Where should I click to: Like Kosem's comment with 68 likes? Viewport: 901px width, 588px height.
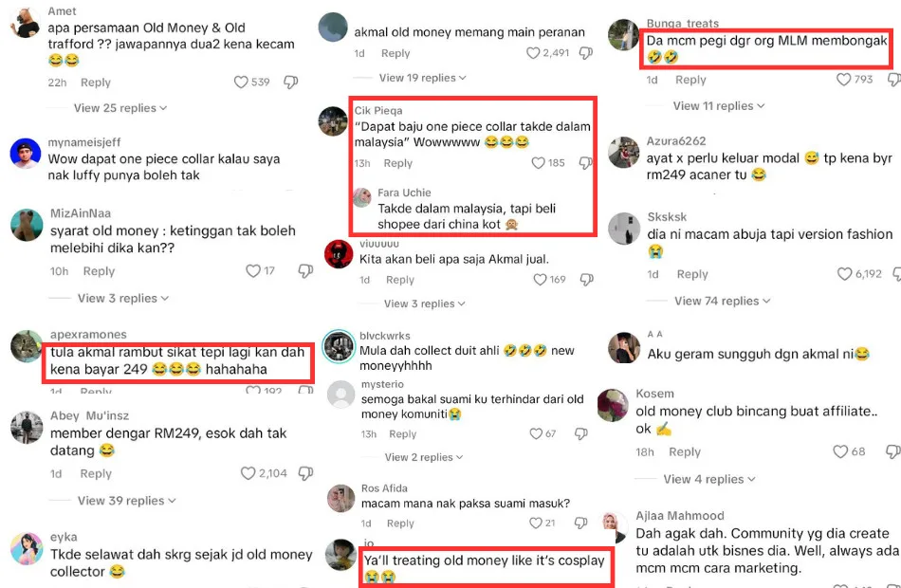coord(840,451)
